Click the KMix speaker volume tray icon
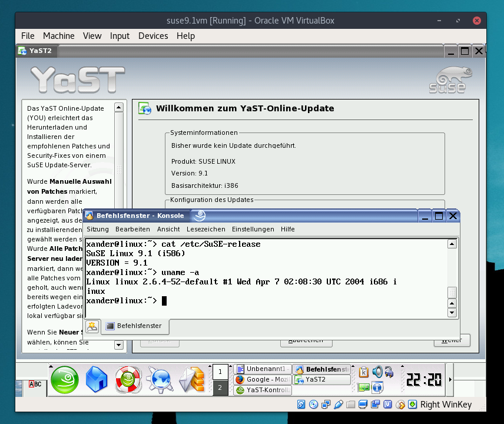 (377, 372)
